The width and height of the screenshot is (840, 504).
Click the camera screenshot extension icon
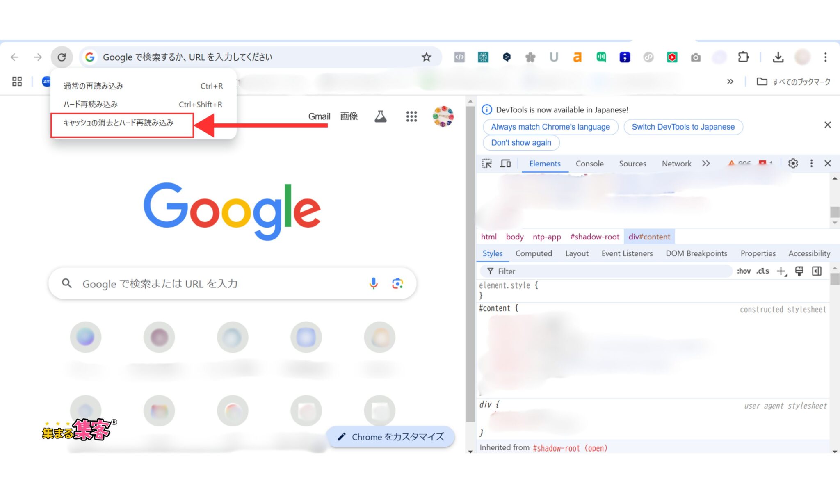tap(696, 57)
